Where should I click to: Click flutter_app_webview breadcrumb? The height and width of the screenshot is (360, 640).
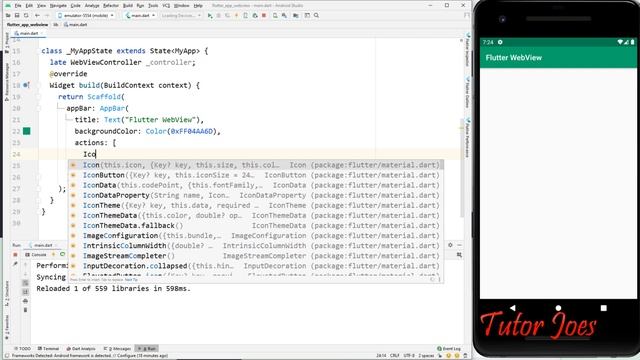(27, 24)
